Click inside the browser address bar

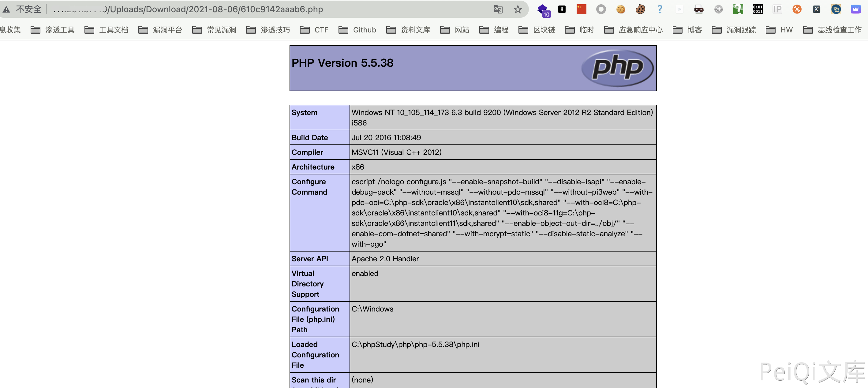click(236, 9)
